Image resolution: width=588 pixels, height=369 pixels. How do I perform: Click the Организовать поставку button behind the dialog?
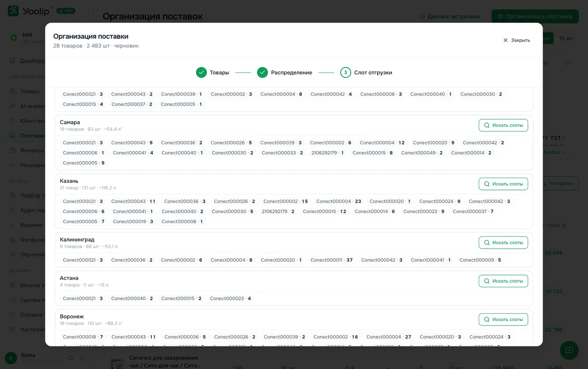click(x=535, y=16)
